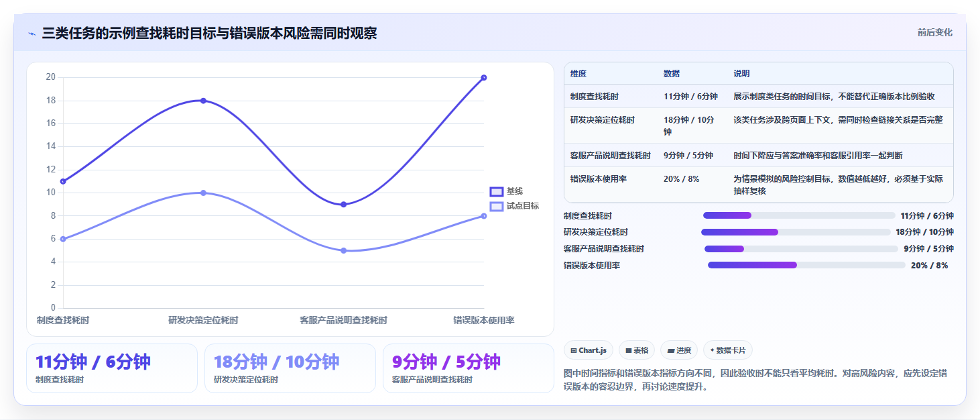Click the description starting 该类任务涉及跨页面上下文
This screenshot has height=420, width=980.
[x=838, y=120]
